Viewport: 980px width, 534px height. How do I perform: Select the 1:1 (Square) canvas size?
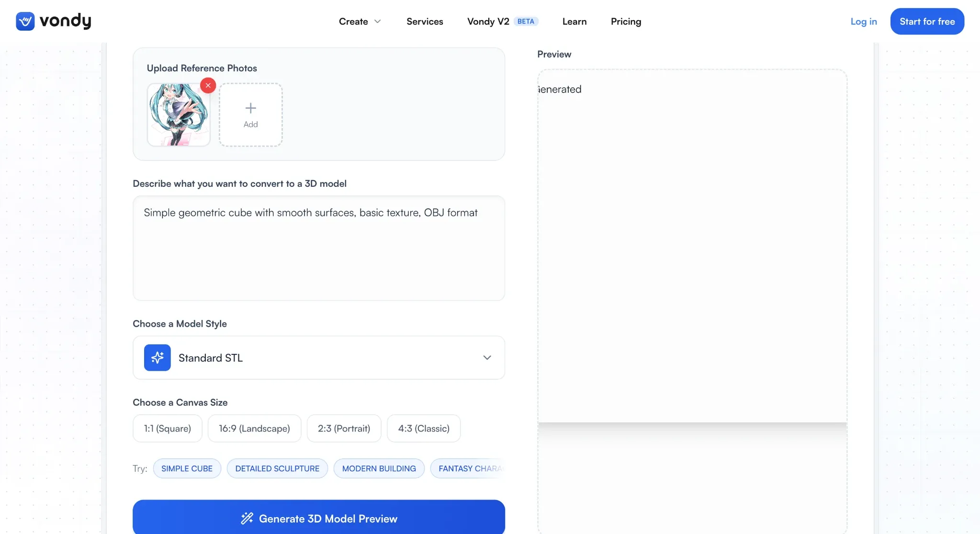[x=168, y=428]
